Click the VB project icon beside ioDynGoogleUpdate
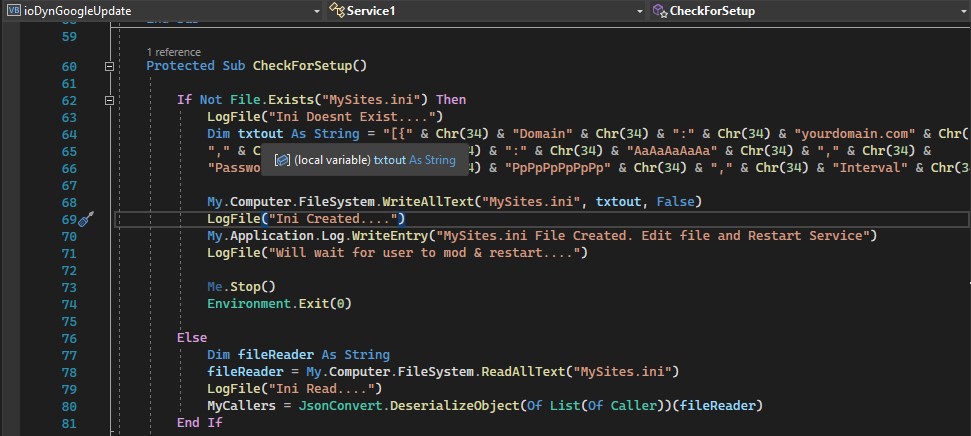This screenshot has height=436, width=971. pyautogui.click(x=14, y=11)
